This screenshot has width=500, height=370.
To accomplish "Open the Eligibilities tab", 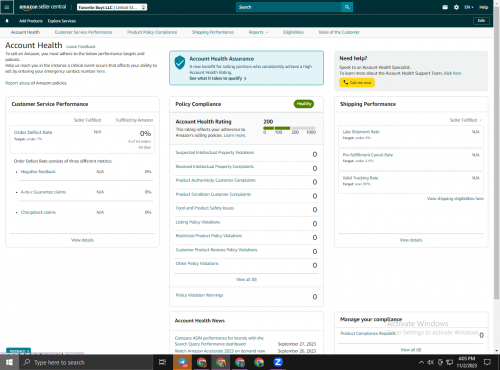I will pyautogui.click(x=293, y=32).
